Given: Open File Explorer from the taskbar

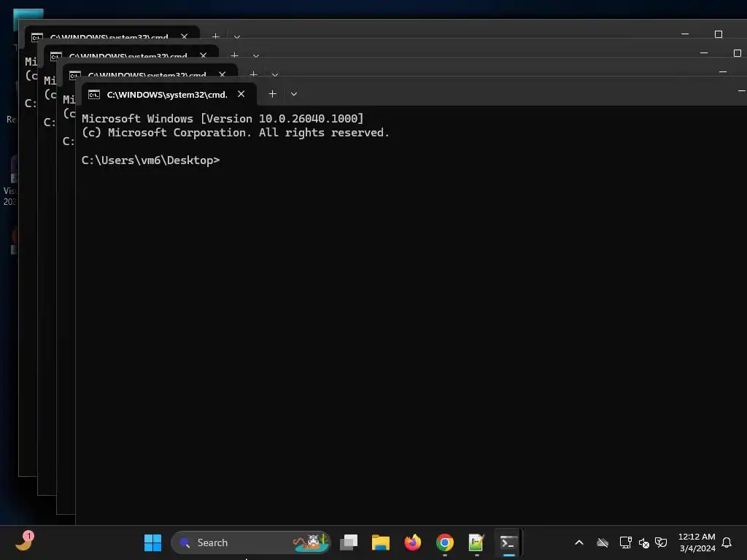Looking at the screenshot, I should click(x=381, y=542).
